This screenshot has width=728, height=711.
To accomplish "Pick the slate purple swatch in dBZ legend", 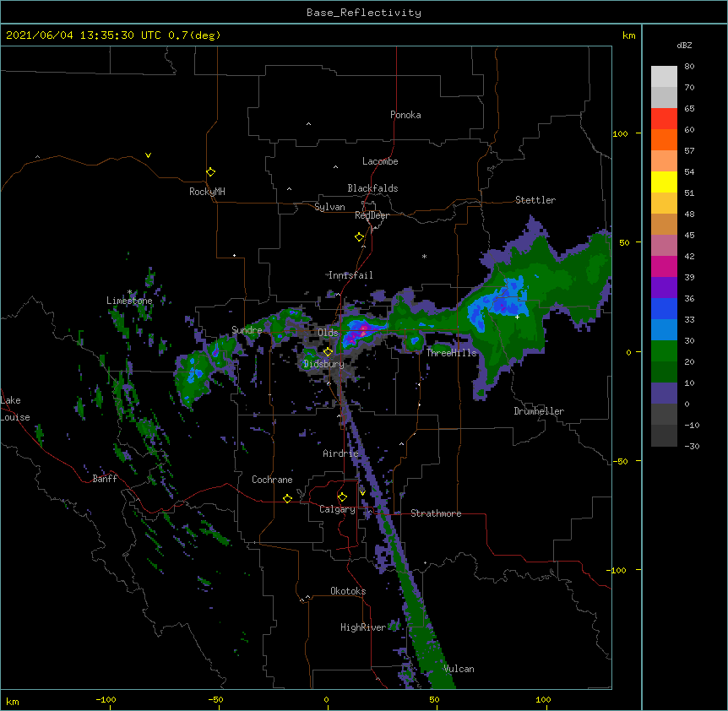I will [664, 393].
